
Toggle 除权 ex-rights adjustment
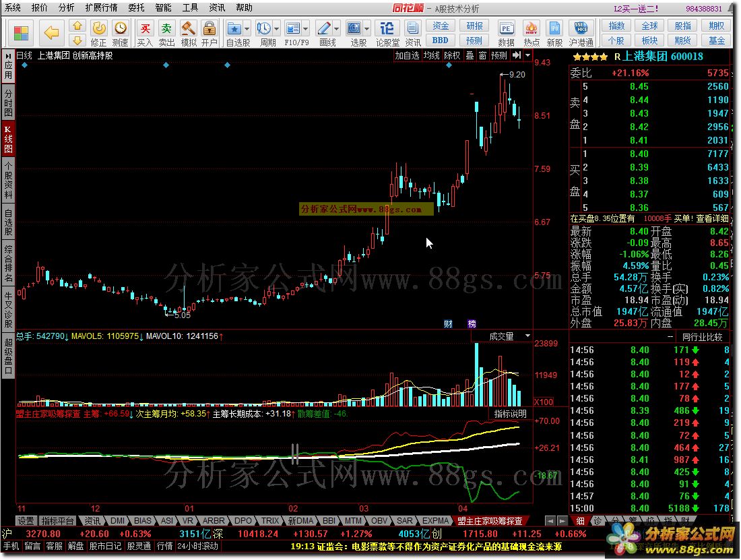(x=452, y=55)
